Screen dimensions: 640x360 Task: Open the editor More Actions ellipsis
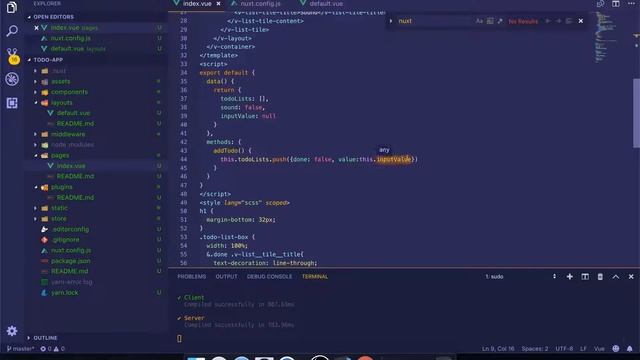[631, 3]
